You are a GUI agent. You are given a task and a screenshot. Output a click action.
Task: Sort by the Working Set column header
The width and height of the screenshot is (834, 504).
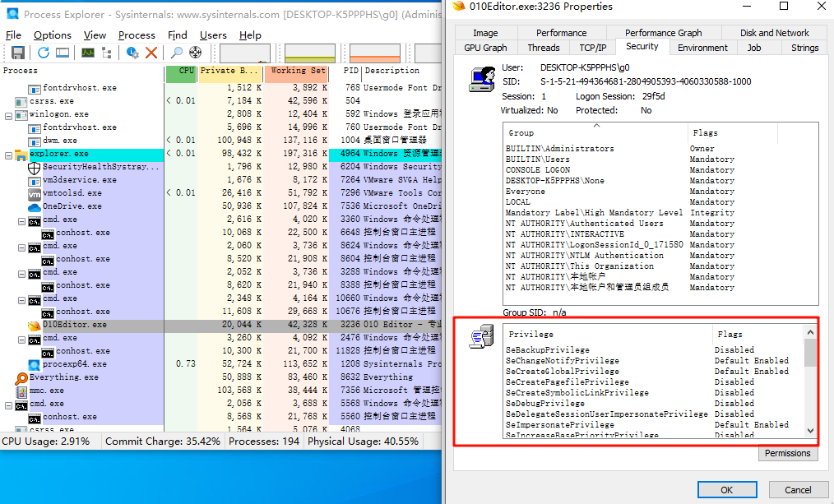point(297,74)
